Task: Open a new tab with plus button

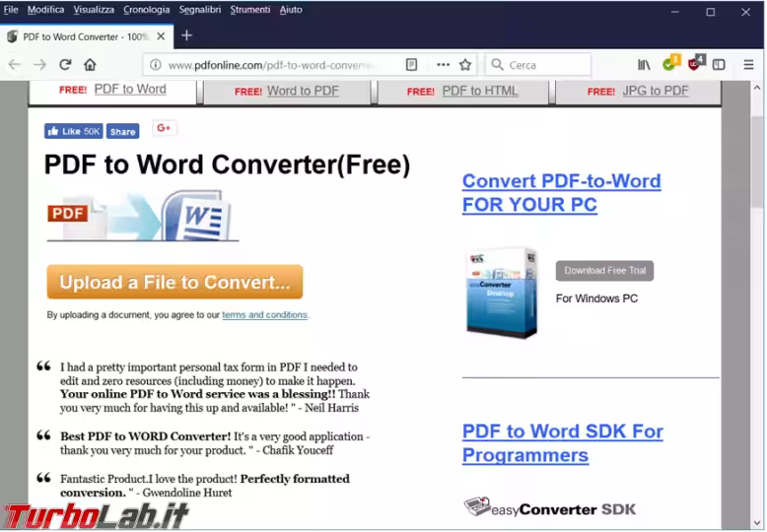Action: click(x=186, y=35)
